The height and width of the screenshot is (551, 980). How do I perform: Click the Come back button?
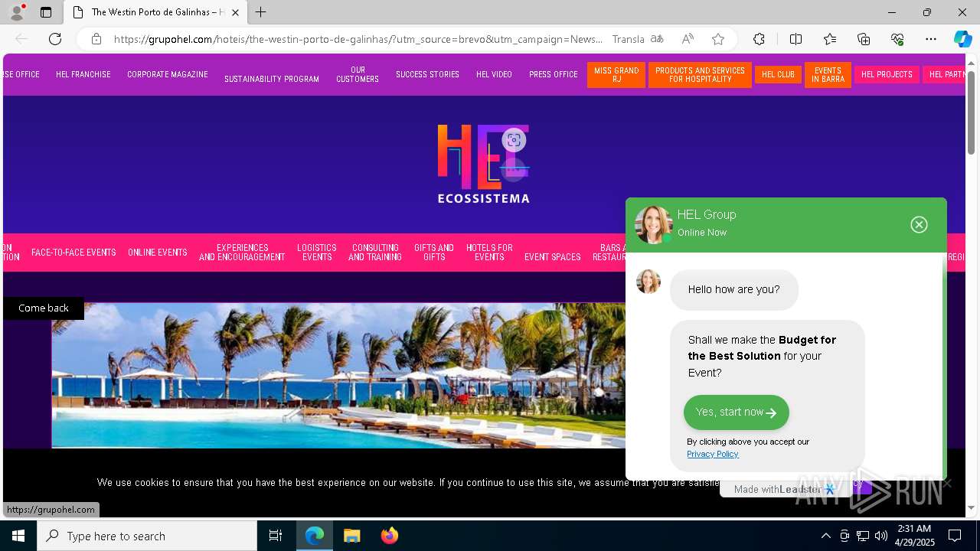[44, 308]
